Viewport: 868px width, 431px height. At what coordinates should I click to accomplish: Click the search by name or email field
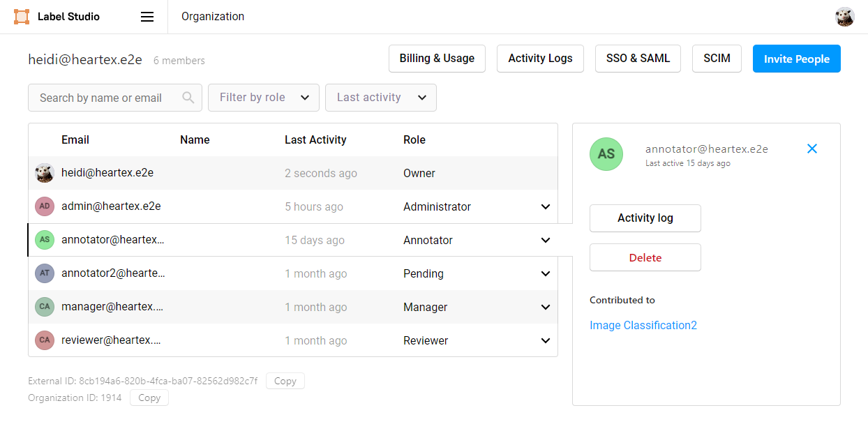point(105,98)
